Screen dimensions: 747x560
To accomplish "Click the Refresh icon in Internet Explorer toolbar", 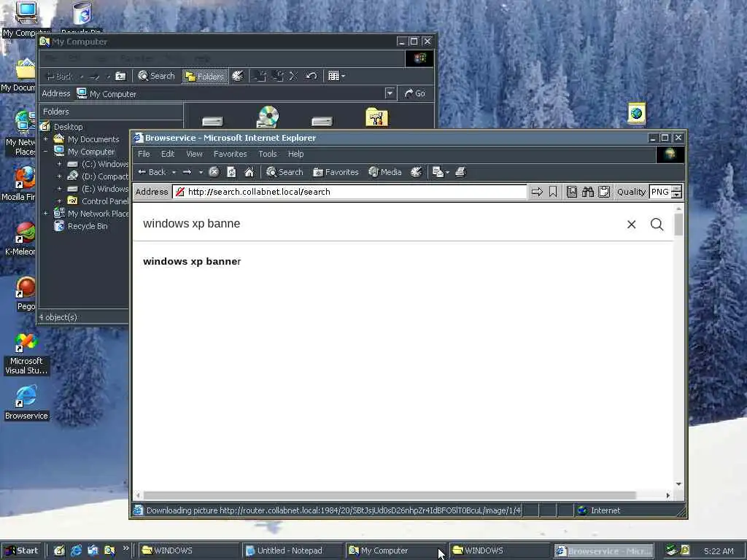I will click(x=231, y=172).
